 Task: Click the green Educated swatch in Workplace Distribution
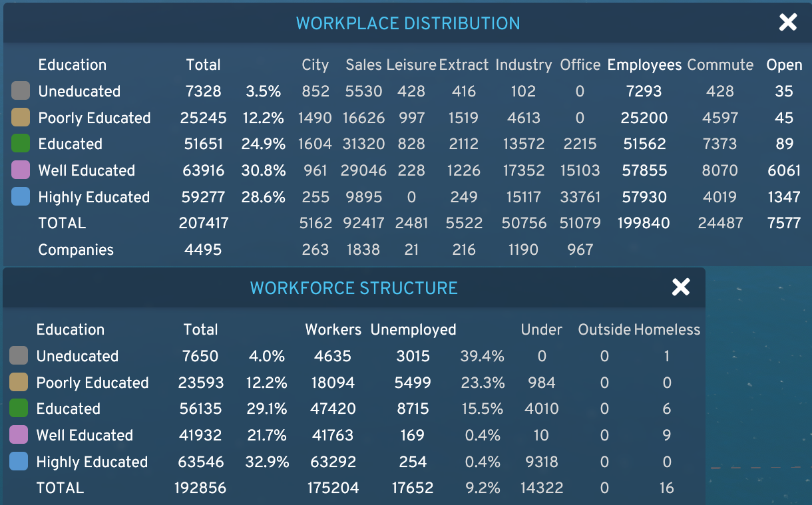click(21, 144)
